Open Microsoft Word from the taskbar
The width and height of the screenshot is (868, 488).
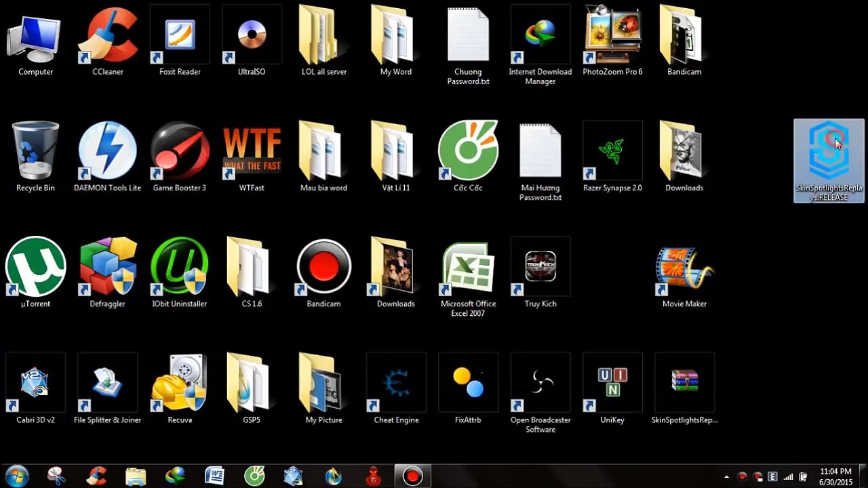[214, 476]
